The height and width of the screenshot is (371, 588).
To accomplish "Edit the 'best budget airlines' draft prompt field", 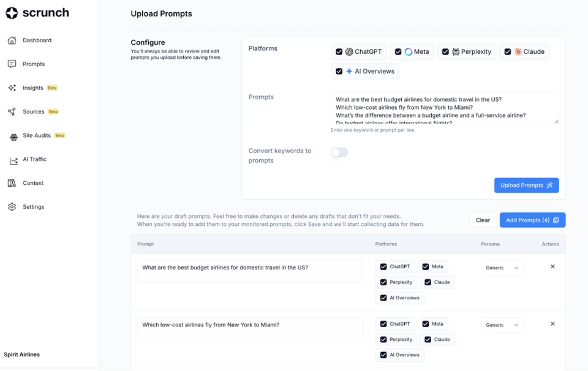I will (x=250, y=271).
